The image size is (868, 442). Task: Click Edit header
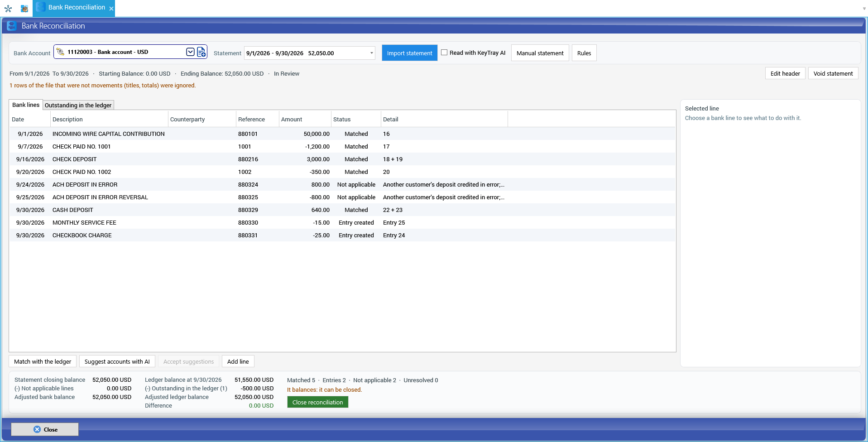coord(785,73)
